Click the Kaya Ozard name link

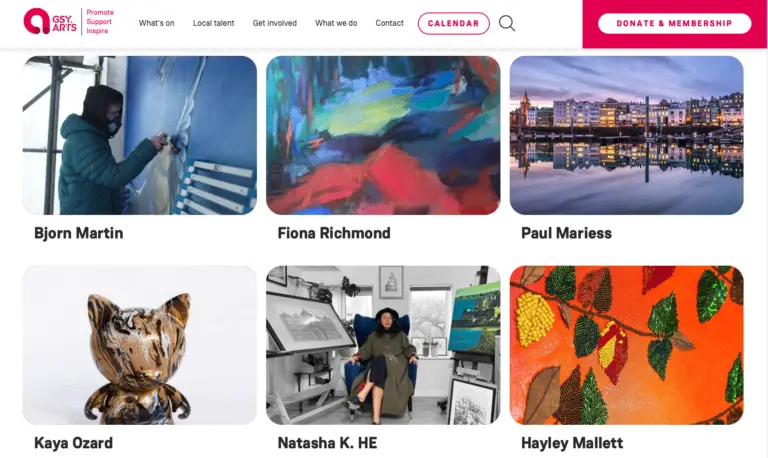[x=73, y=443]
